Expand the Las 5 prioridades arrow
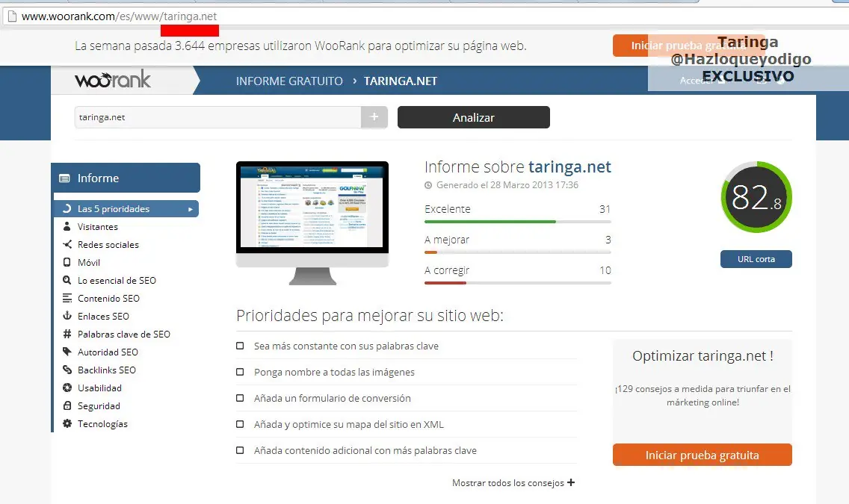 tap(191, 209)
